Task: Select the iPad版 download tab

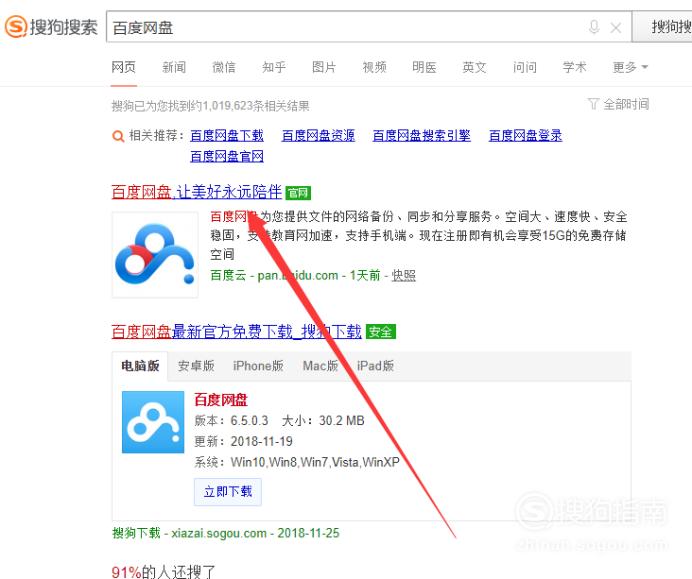Action: (x=375, y=366)
